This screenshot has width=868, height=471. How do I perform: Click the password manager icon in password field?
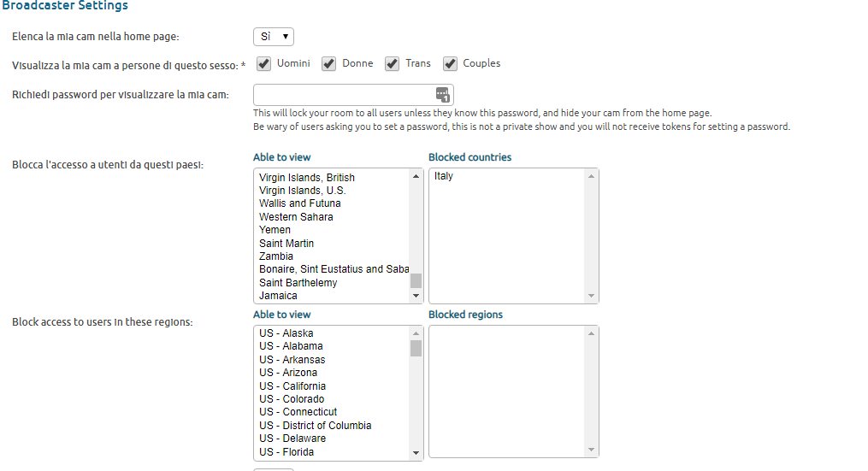(442, 94)
